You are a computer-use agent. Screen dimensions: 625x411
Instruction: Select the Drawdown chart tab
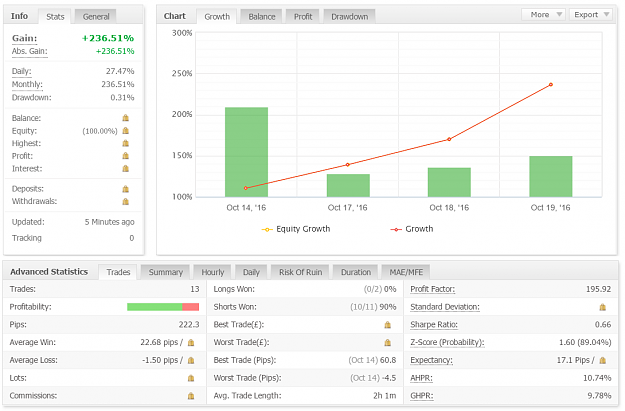(x=350, y=17)
